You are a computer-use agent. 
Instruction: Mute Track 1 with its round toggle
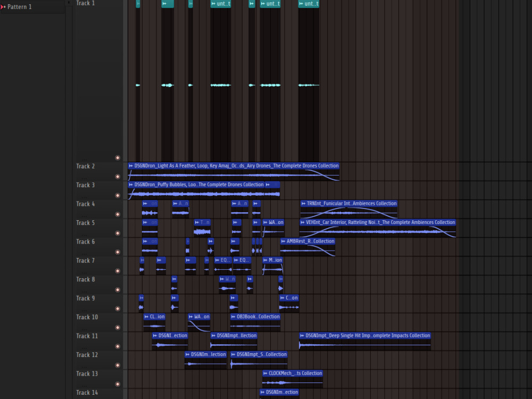[x=118, y=158]
